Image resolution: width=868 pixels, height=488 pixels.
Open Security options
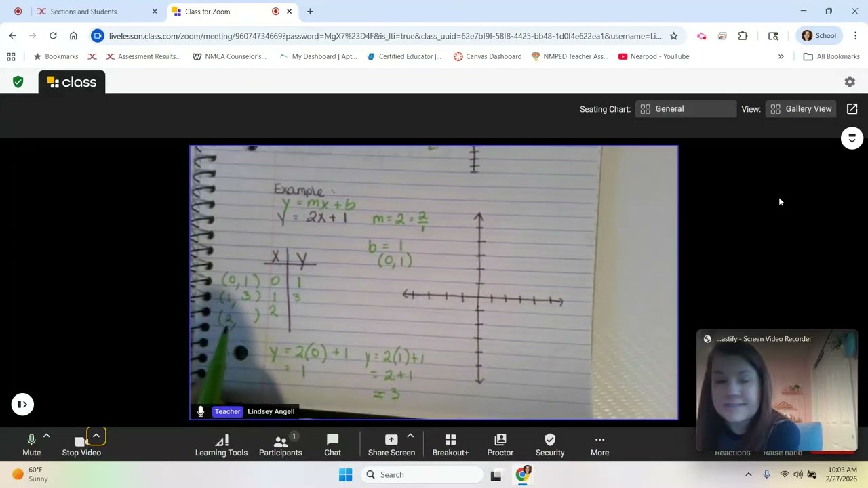(550, 445)
